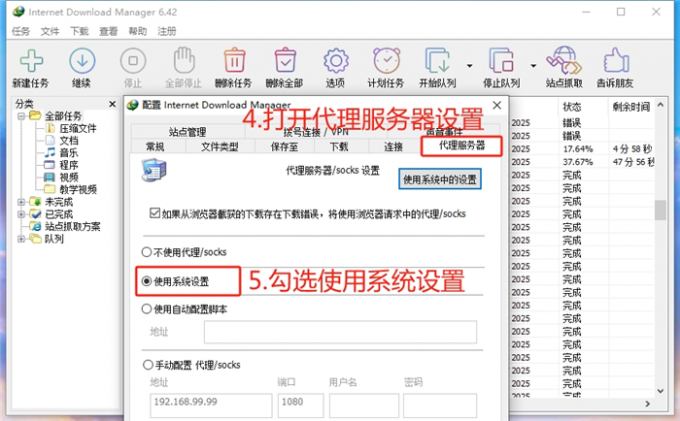The image size is (680, 421).
Task: Select the 程序 category in the tree
Action: pos(69,165)
